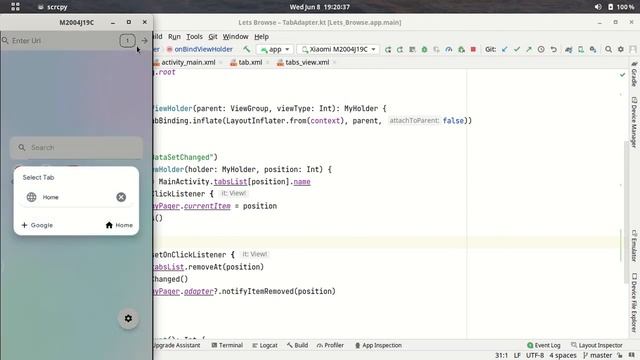Click Git Commit checkmark icon

tap(517, 49)
